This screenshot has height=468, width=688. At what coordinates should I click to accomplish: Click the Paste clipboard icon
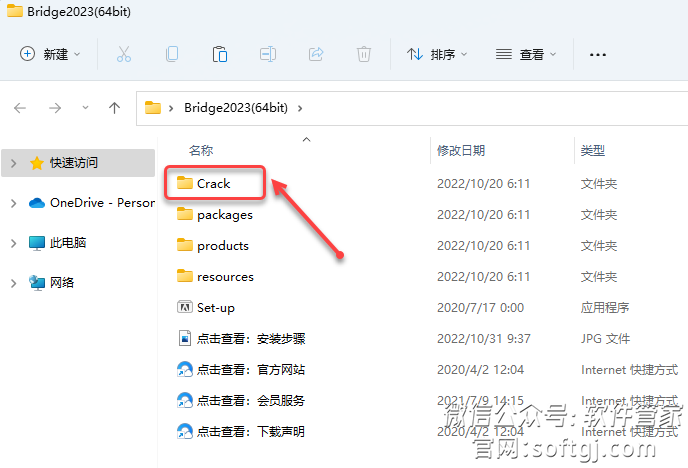tap(219, 54)
